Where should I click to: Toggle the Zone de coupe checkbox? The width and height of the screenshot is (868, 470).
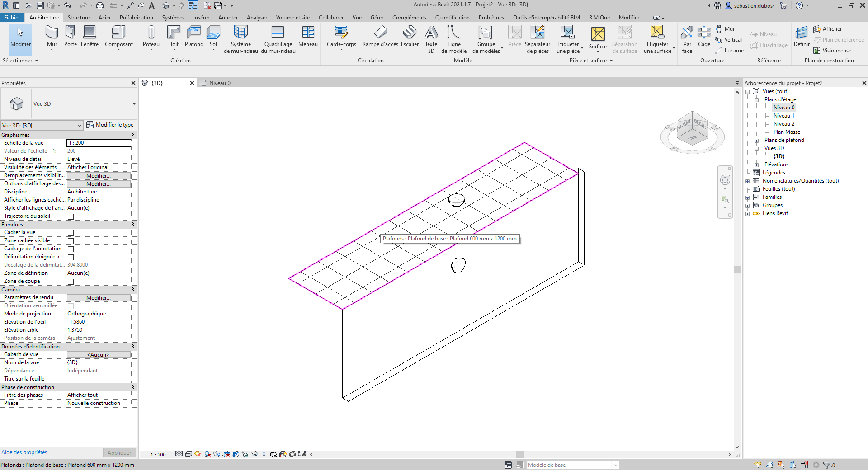71,282
